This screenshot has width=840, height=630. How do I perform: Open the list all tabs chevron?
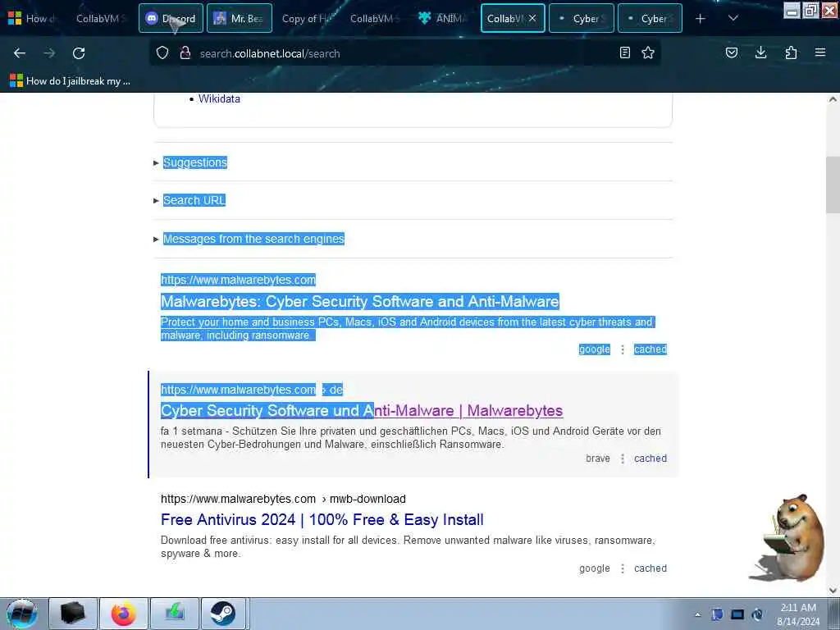tap(733, 18)
